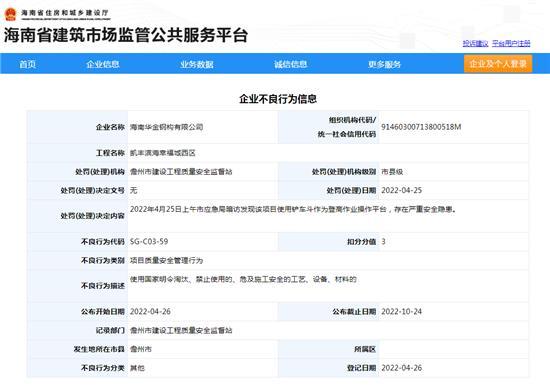550x391 pixels.
Task: Select the 处罚(处理)决定内容 description text
Action: pos(293,209)
